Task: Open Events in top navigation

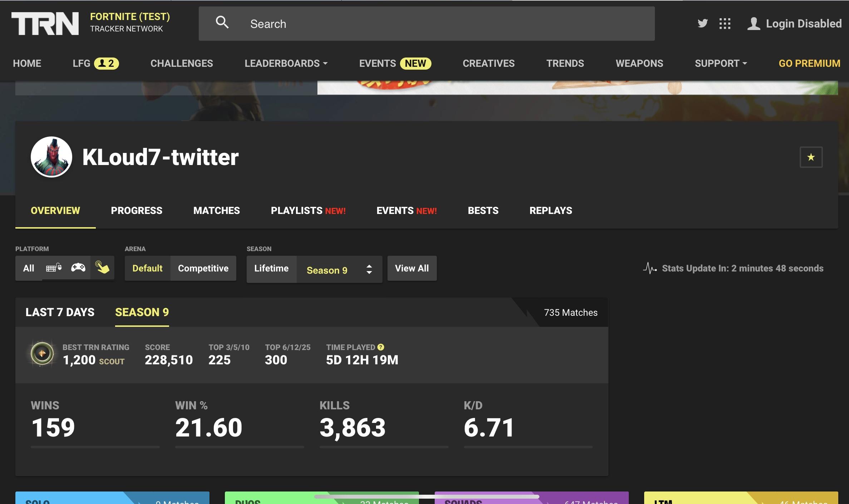Action: coord(377,63)
